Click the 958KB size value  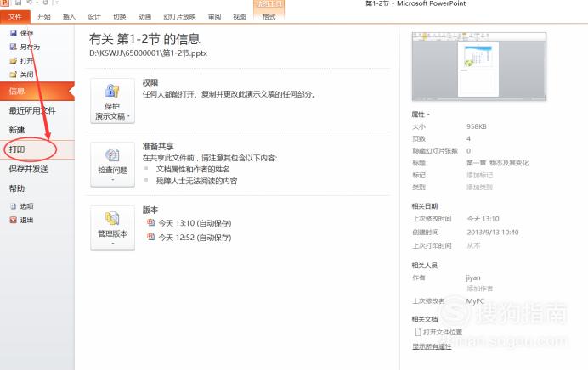pyautogui.click(x=476, y=126)
